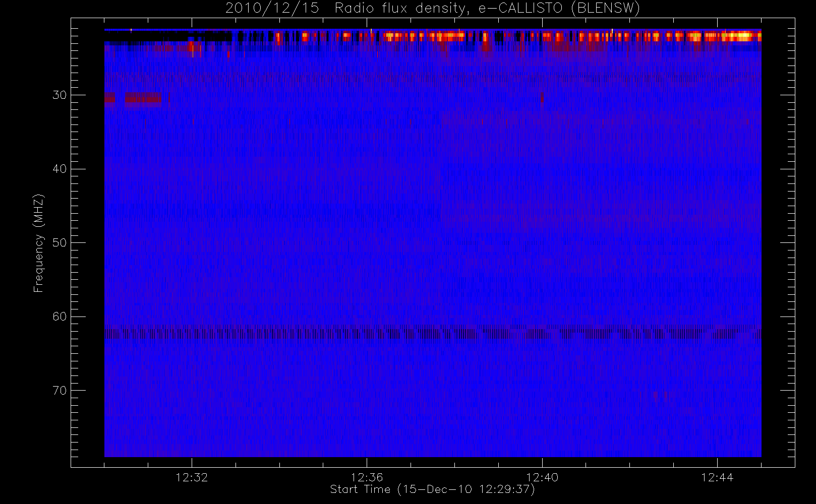816x504 pixels.
Task: Click the 30 frequency axis label
Action: [60, 95]
